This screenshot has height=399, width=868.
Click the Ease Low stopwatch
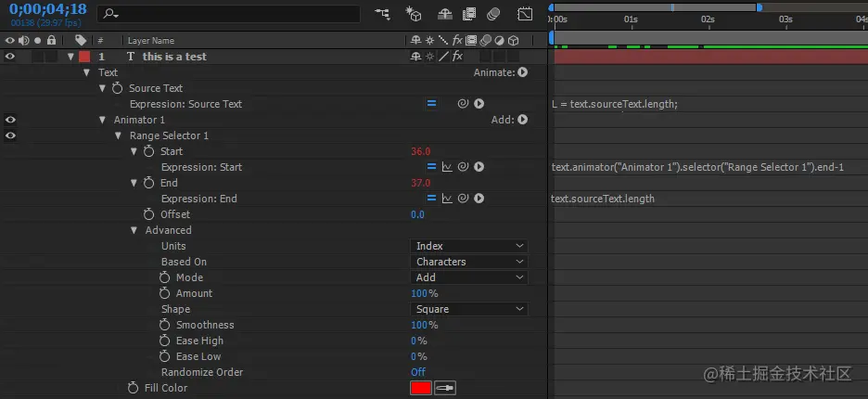tap(164, 356)
